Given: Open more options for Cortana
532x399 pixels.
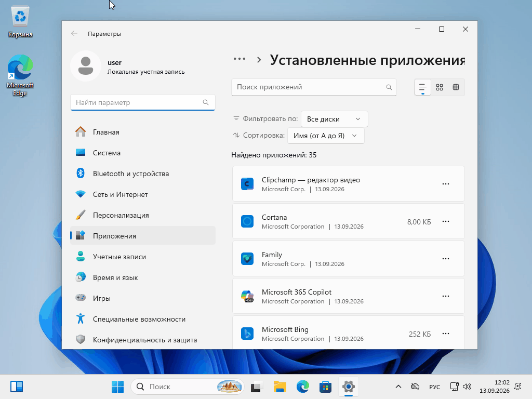Looking at the screenshot, I should (x=445, y=221).
